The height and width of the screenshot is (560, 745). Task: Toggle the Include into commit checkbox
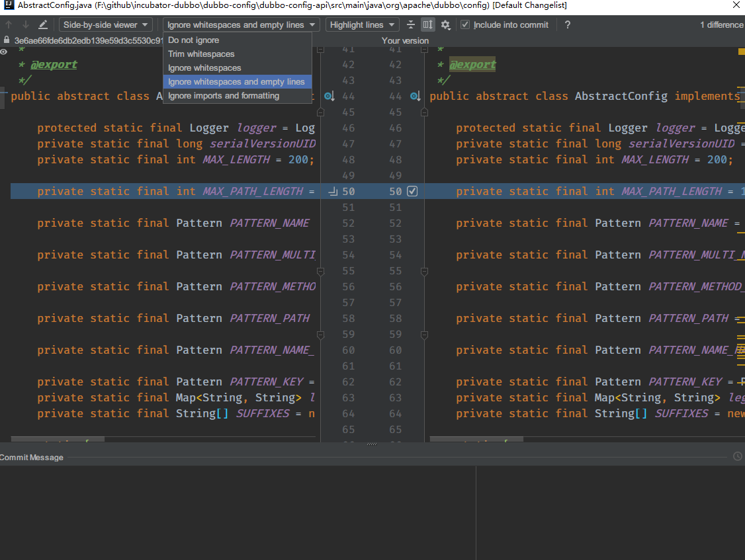point(465,24)
